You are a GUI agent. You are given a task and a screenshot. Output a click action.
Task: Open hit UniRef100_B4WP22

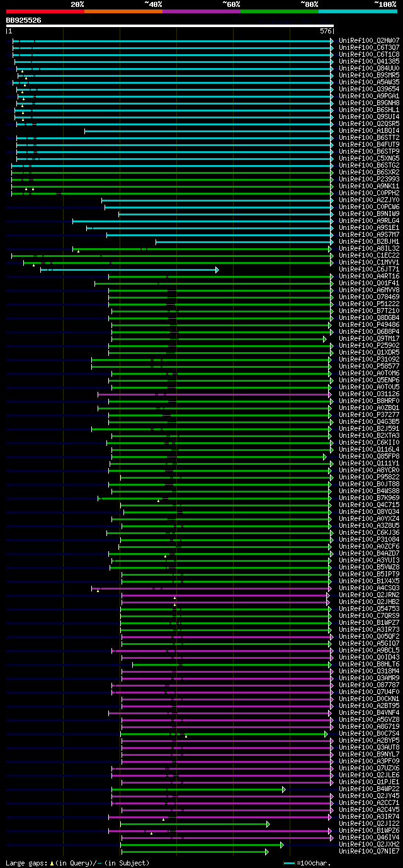coord(369,789)
